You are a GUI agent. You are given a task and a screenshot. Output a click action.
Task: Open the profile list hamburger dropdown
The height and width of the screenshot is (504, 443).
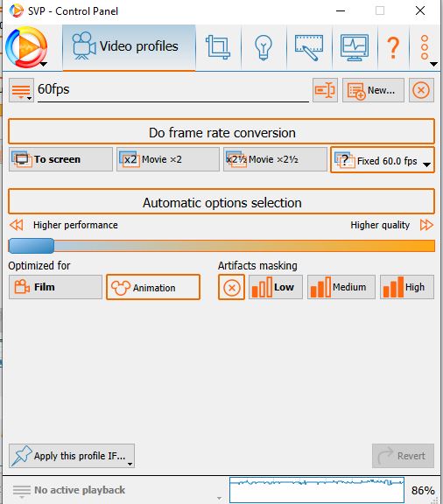pos(21,90)
